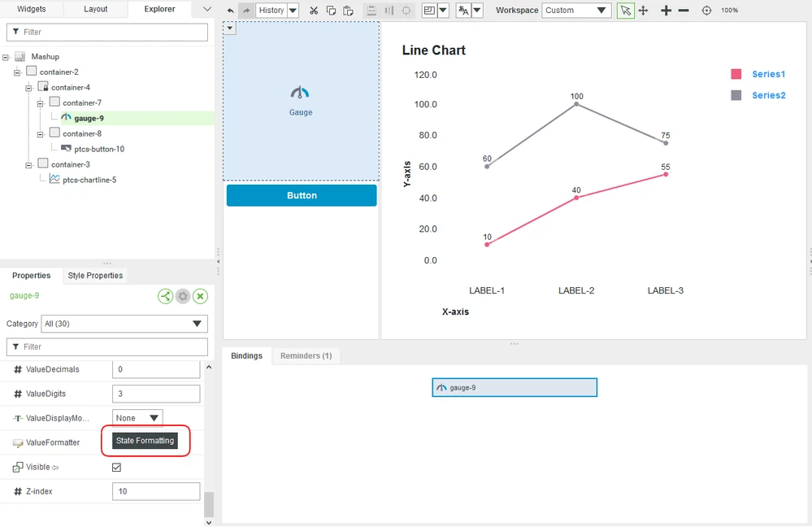Click the horizontal distribute toolbar icon
The height and width of the screenshot is (527, 812).
pos(389,11)
